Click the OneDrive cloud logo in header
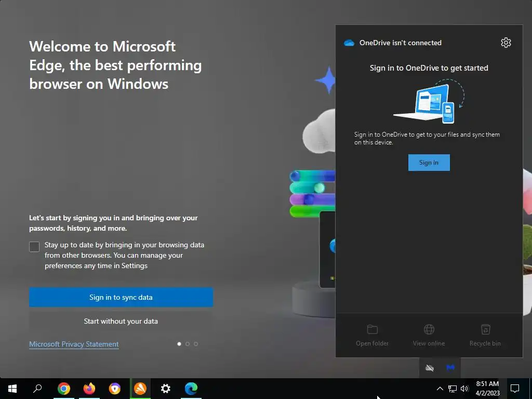The image size is (532, 399). pyautogui.click(x=349, y=43)
